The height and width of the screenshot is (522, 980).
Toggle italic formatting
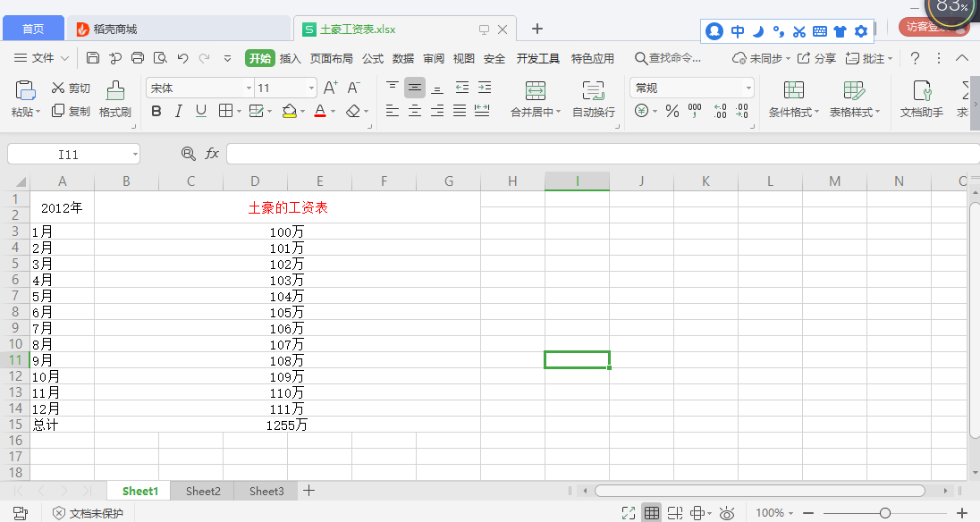coord(179,111)
